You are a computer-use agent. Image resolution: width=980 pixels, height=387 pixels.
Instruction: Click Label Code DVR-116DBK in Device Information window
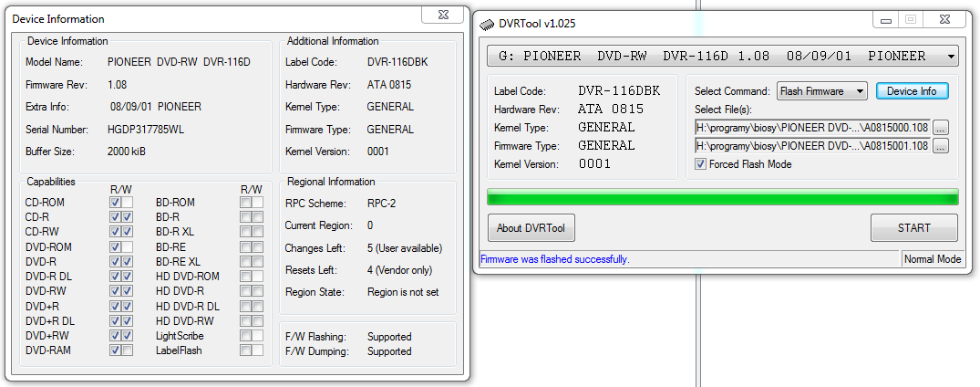(x=397, y=62)
